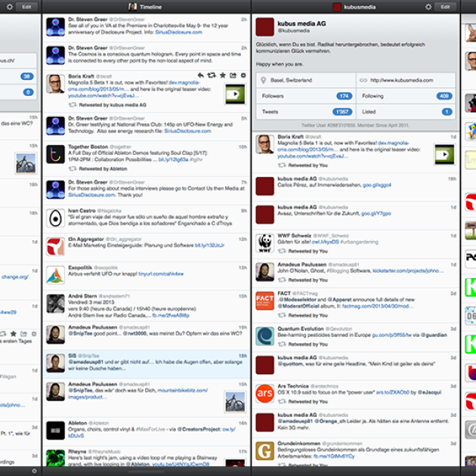Open the WWF Schweiz panda avatar

264,243
